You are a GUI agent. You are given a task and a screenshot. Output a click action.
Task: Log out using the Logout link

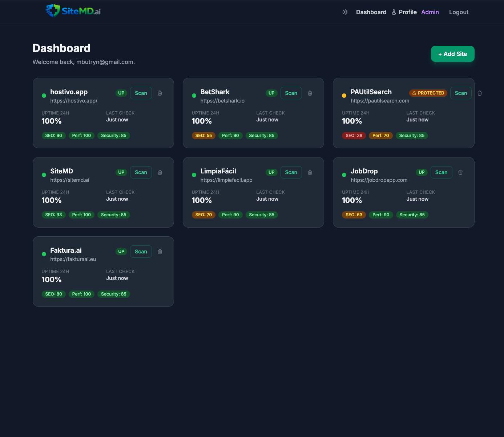click(x=459, y=12)
